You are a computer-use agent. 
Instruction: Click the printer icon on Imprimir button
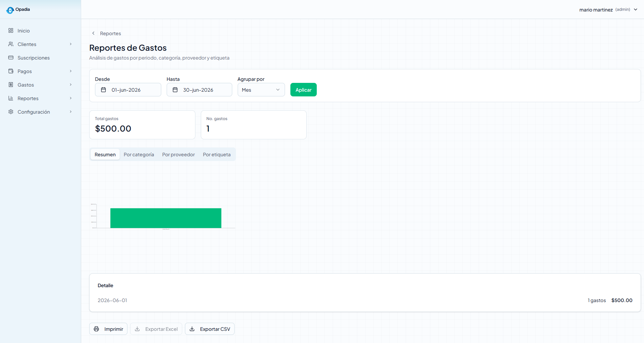[96, 329]
